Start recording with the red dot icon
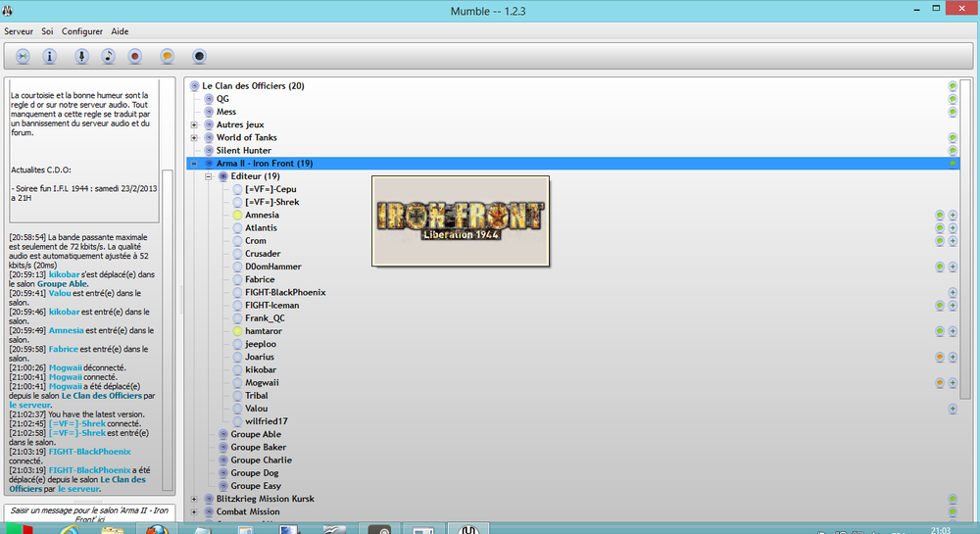 135,56
